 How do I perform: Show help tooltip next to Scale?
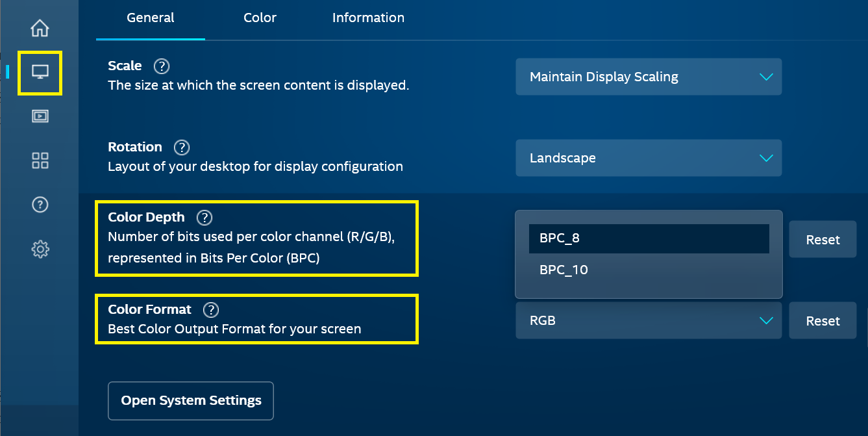point(162,66)
